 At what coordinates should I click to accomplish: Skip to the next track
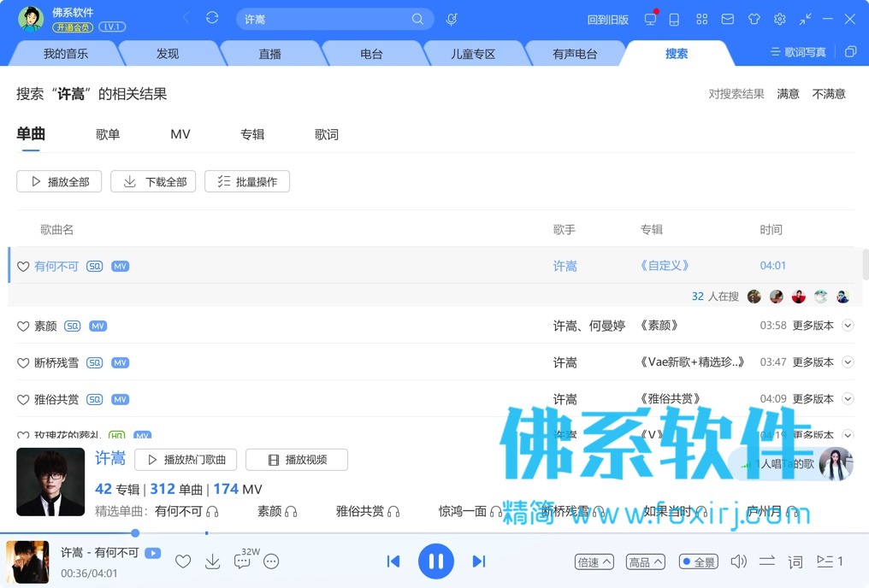click(479, 562)
